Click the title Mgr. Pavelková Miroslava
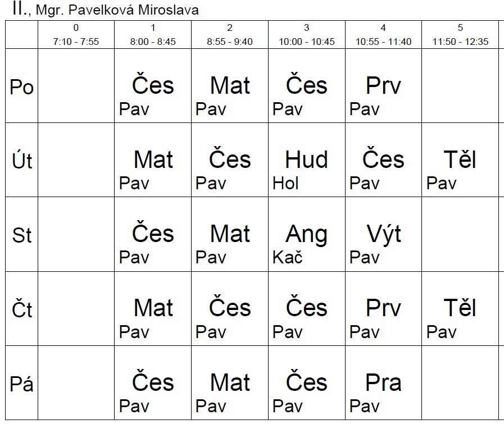This screenshot has height=424, width=504. (117, 10)
